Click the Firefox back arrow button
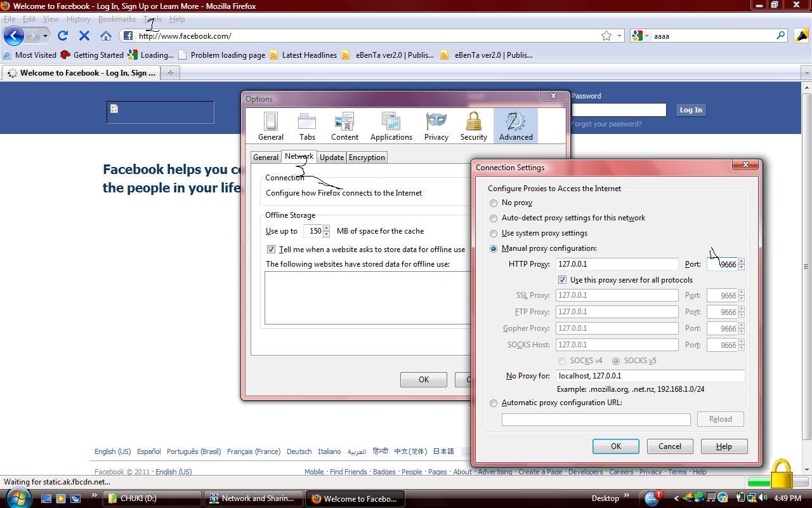 [13, 36]
